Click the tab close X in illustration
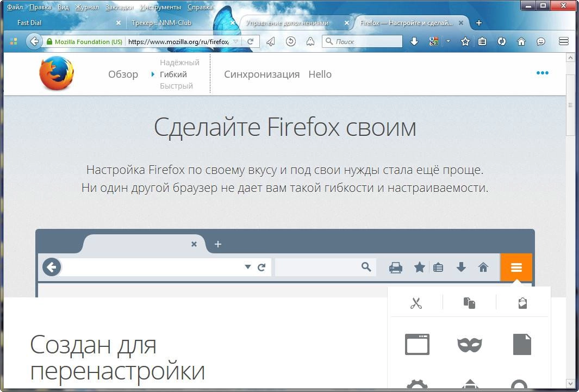The height and width of the screenshot is (392, 579). pyautogui.click(x=194, y=244)
